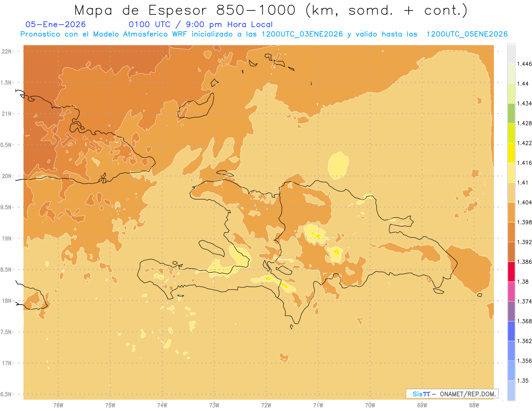Pick legend color between 1.41 and 1.416
The width and height of the screenshot is (532, 411).
[x=511, y=172]
